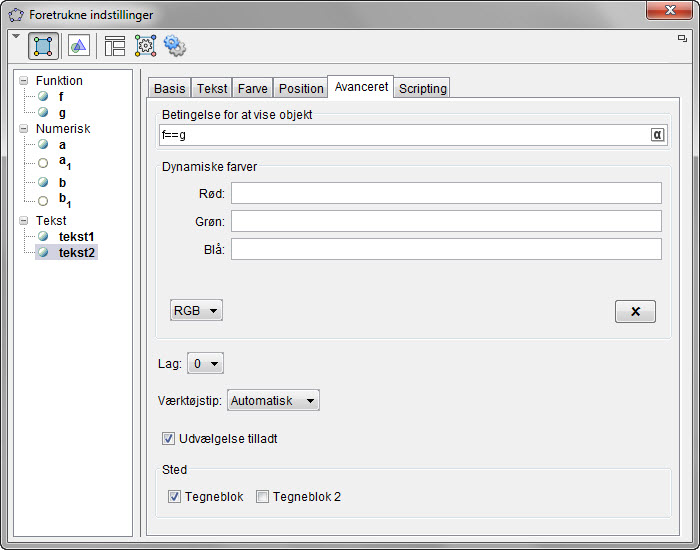Switch to the Farve tab
Viewport: 700px width, 550px height.
(x=252, y=88)
